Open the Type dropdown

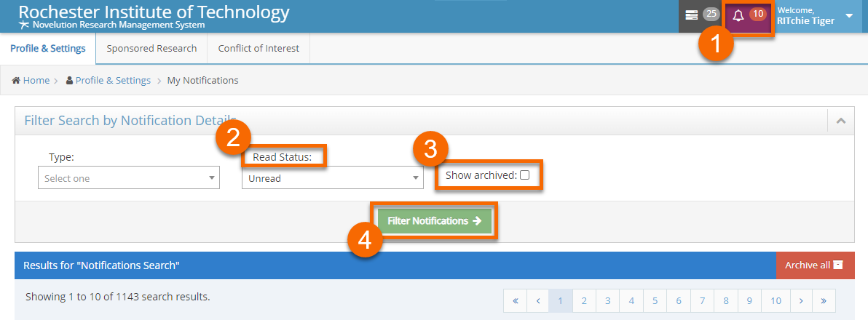[128, 178]
